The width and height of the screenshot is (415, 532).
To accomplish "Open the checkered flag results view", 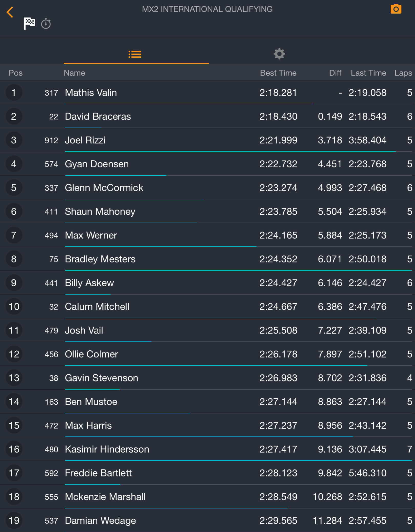I will 29,24.
